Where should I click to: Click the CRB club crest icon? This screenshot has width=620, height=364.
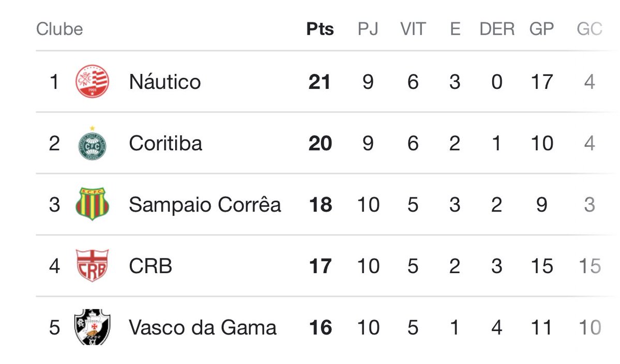[92, 266]
